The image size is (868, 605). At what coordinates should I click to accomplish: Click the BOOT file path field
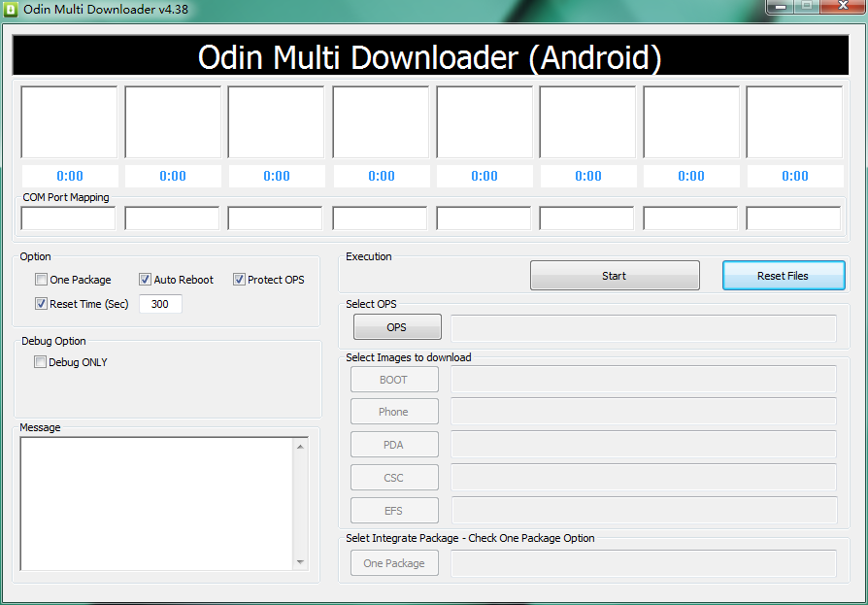[x=644, y=380]
